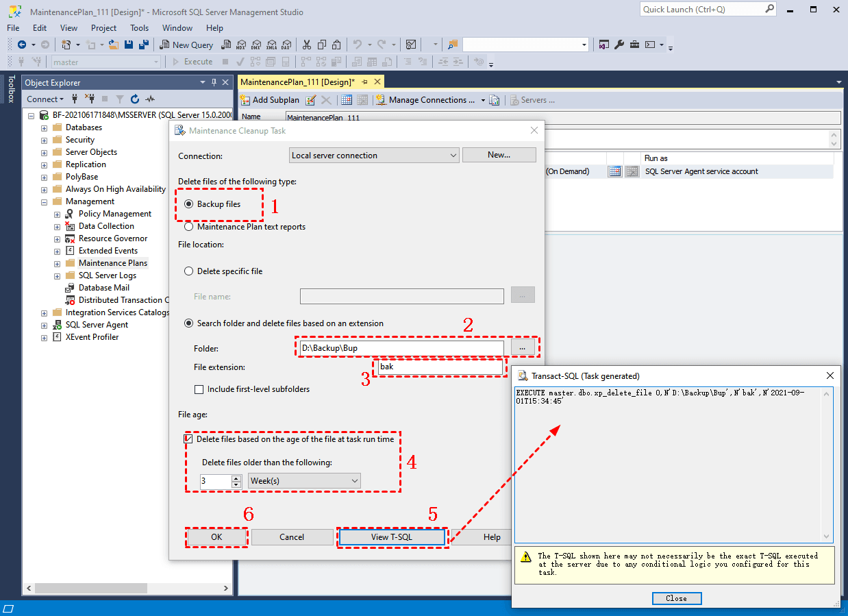The width and height of the screenshot is (848, 616).
Task: Click the Paste clipboard icon
Action: pos(336,45)
